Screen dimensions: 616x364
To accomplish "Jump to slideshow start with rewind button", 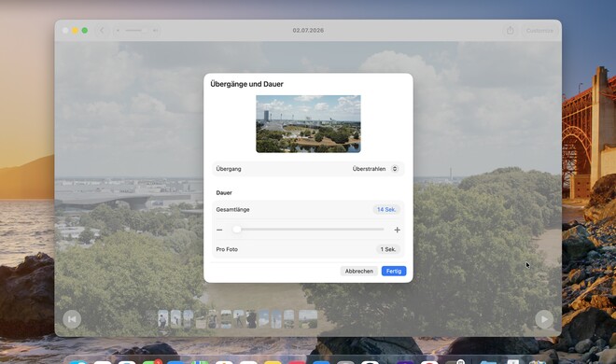I will (72, 319).
